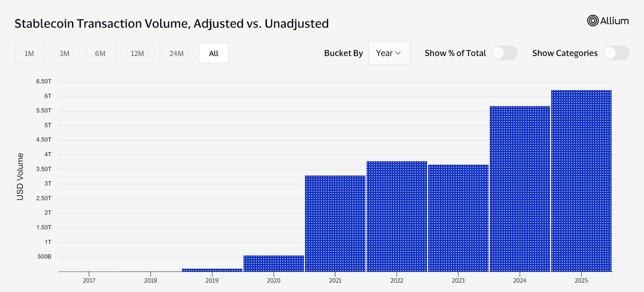Image resolution: width=644 pixels, height=292 pixels.
Task: Click the Allium brand name text
Action: pyautogui.click(x=614, y=20)
